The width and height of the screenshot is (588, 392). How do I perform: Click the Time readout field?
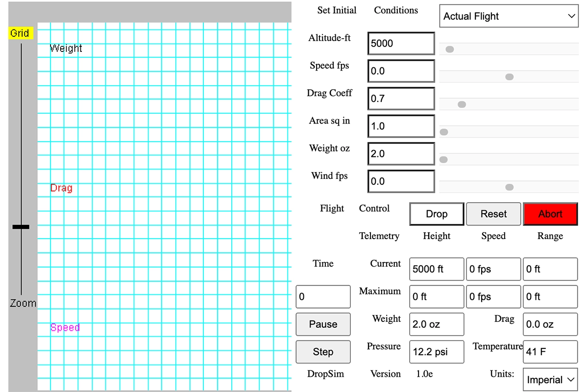coord(323,296)
